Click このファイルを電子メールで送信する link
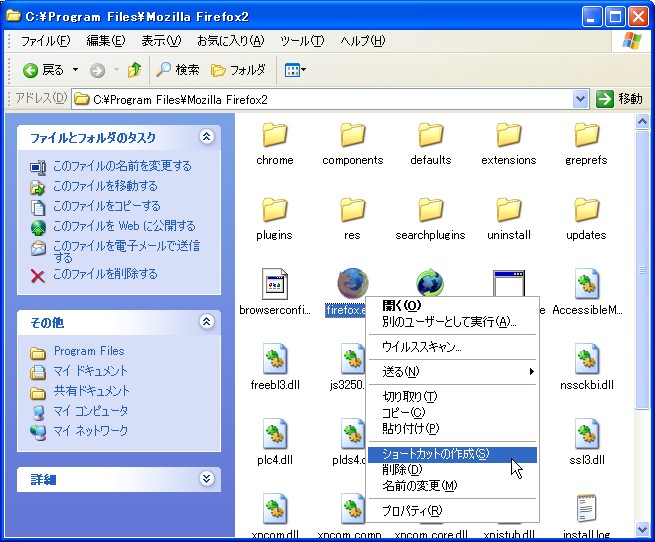 [127, 251]
